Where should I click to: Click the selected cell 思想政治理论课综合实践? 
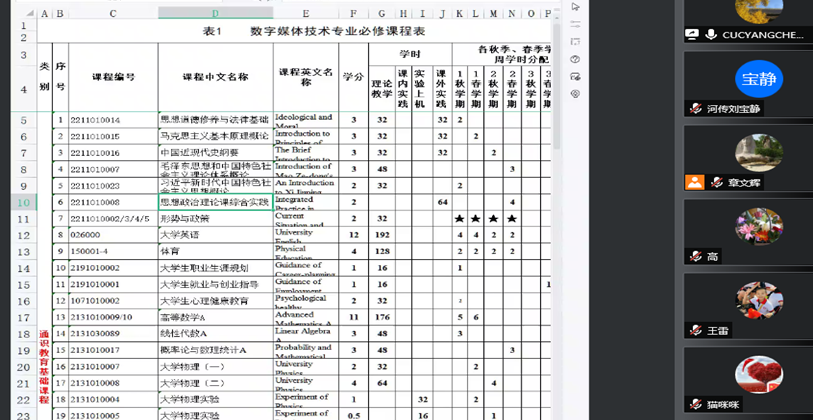click(x=215, y=202)
